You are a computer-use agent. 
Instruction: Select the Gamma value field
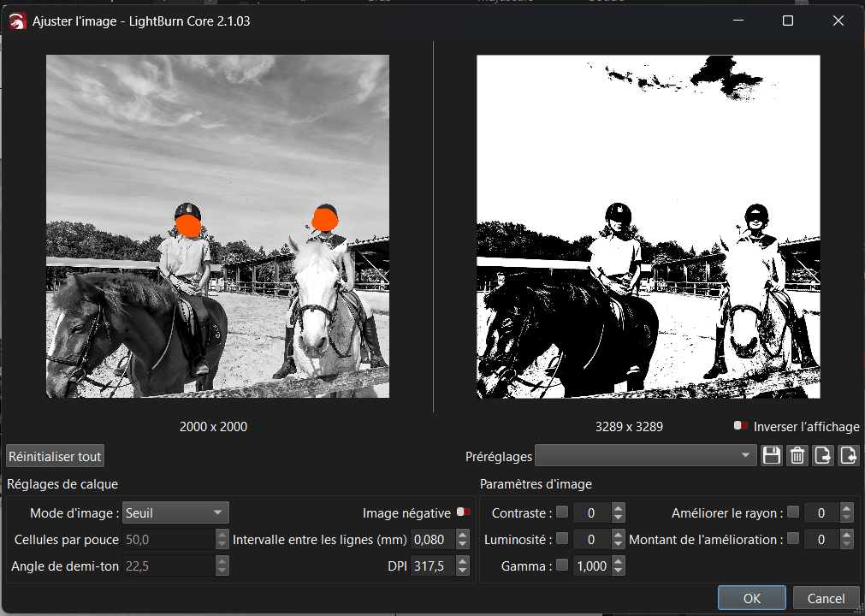point(592,566)
